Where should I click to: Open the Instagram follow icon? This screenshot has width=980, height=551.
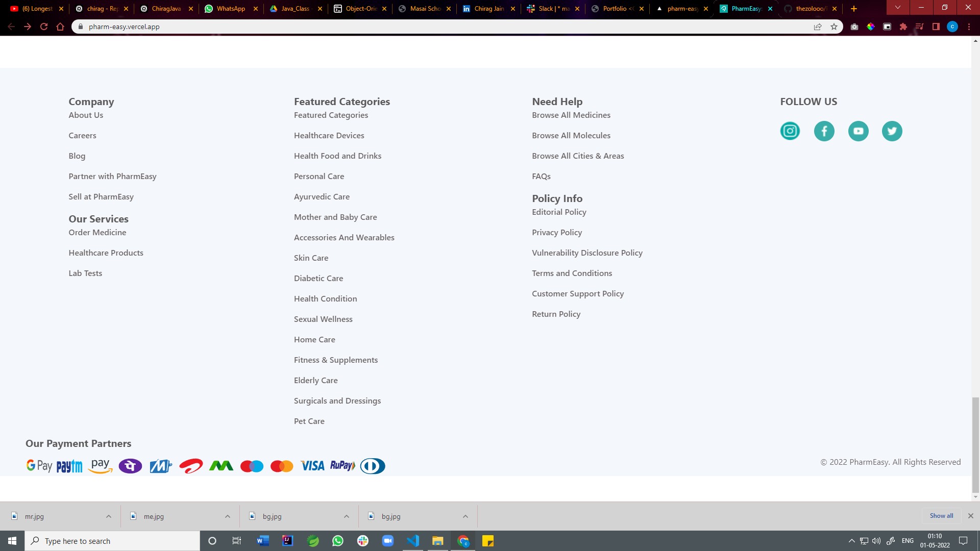pos(790,131)
